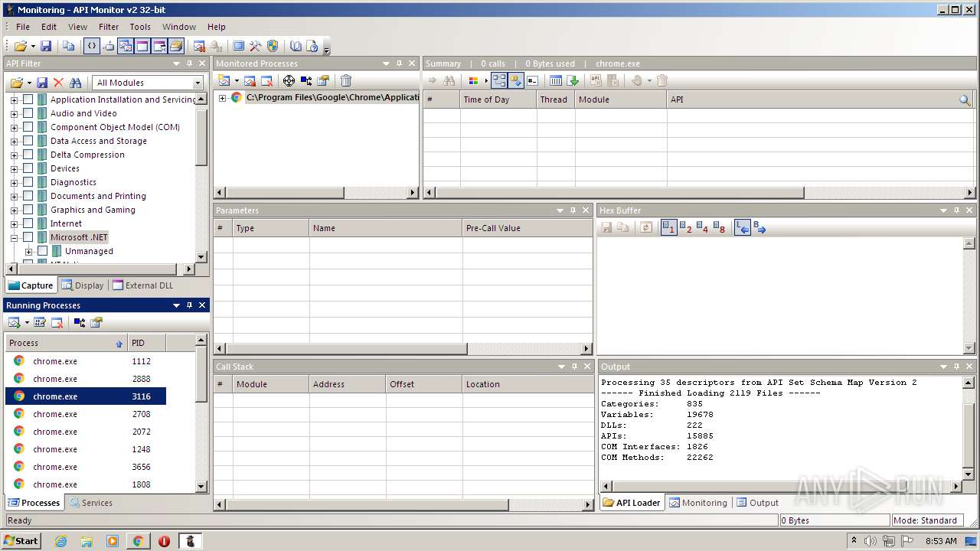Screen dimensions: 980x551
Task: Click the terminate process icon in Running Processes
Action: 57,322
